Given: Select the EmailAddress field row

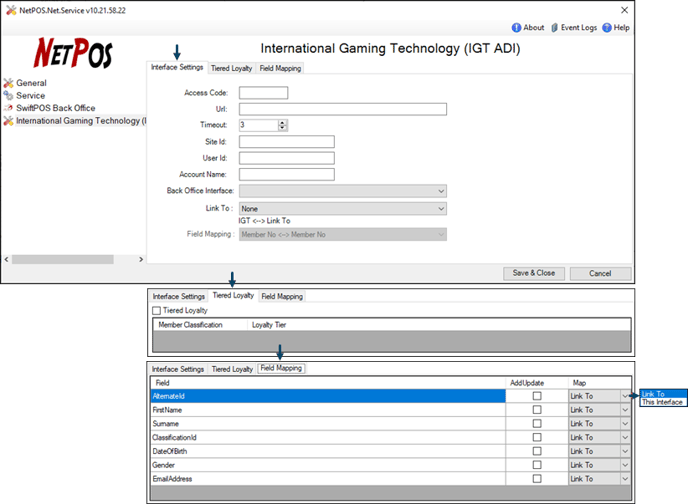Looking at the screenshot, I should click(x=328, y=479).
